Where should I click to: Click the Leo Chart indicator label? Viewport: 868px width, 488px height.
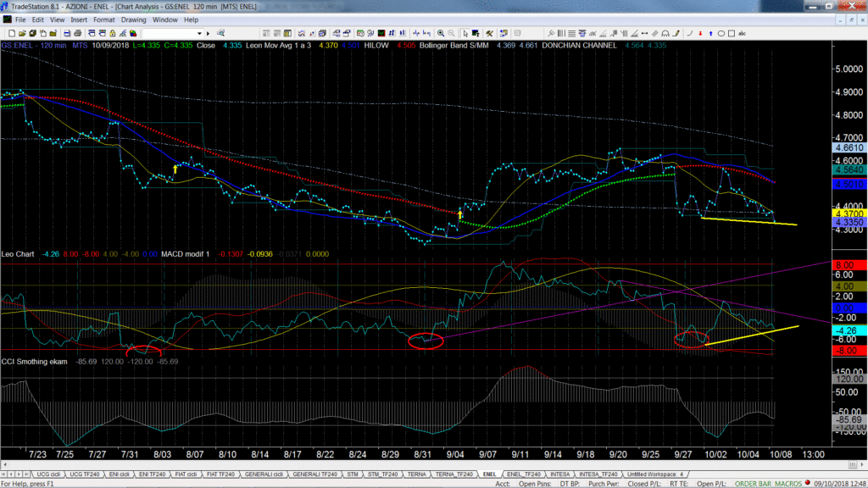18,254
